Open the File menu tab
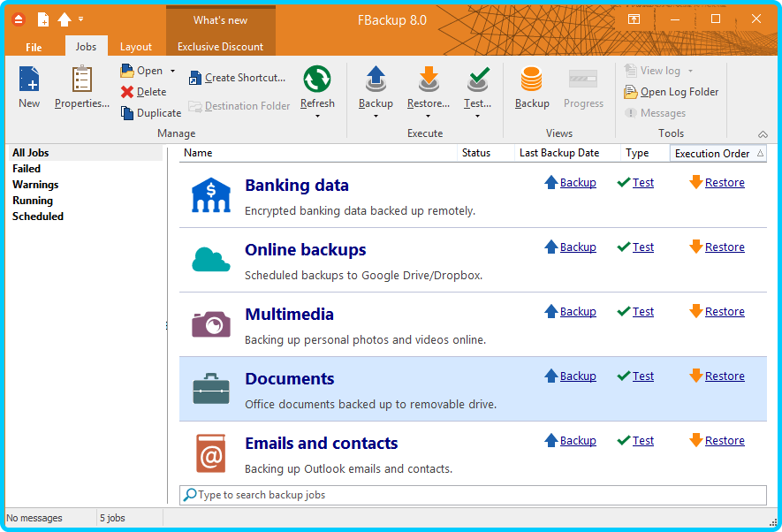 [34, 47]
